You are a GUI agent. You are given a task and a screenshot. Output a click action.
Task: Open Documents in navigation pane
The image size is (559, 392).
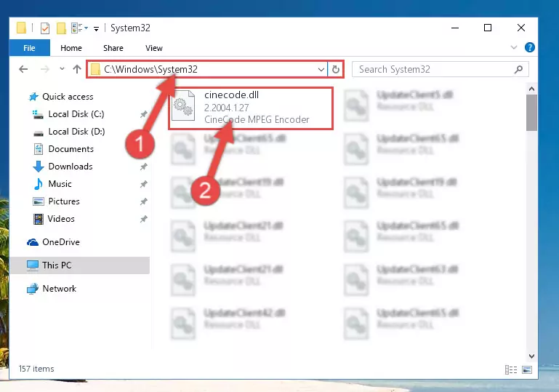71,149
